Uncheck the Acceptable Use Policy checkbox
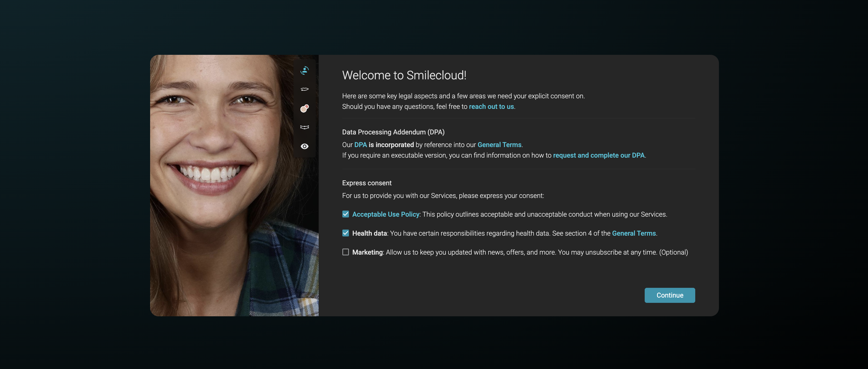The height and width of the screenshot is (369, 868). (345, 214)
